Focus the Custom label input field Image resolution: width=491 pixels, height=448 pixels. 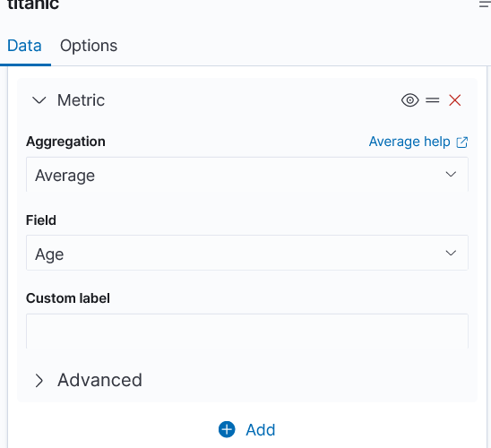coord(247,331)
